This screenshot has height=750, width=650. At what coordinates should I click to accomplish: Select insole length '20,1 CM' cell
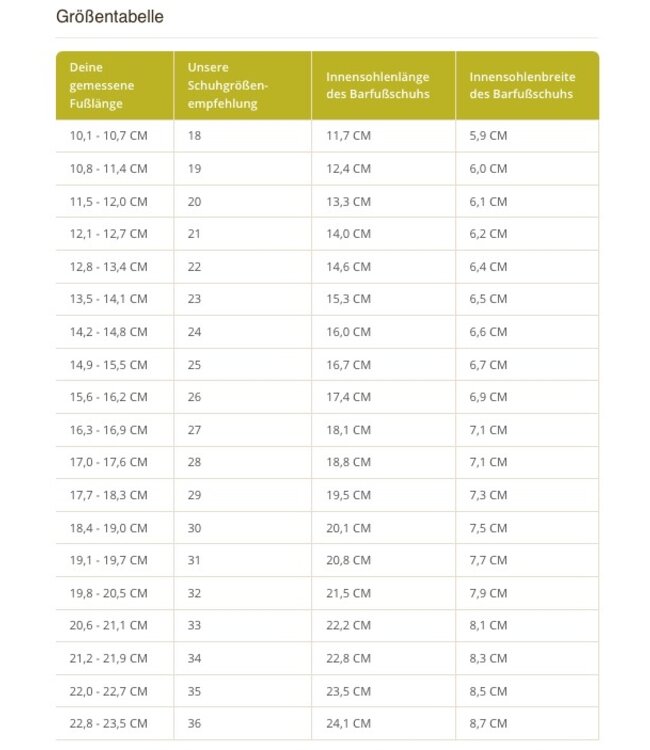[x=348, y=528]
